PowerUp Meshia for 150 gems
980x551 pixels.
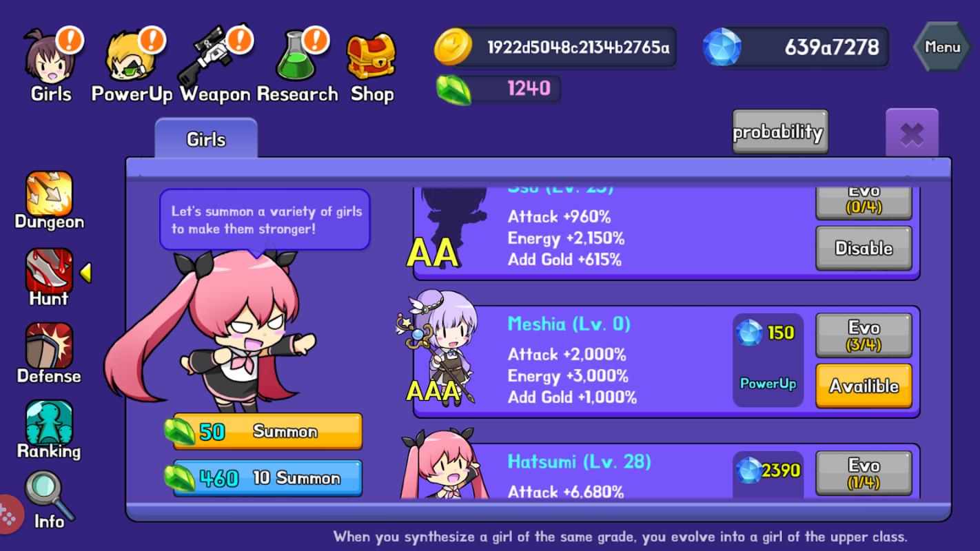(768, 360)
